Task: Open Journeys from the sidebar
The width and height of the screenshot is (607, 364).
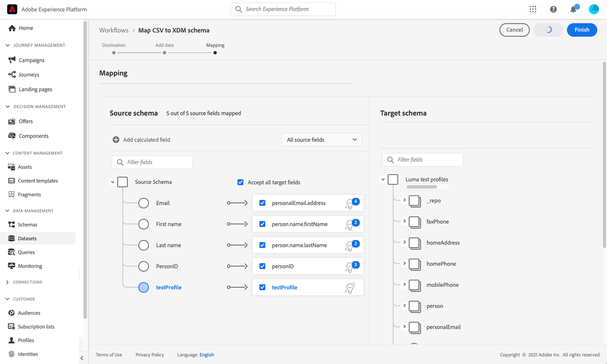Action: (29, 75)
